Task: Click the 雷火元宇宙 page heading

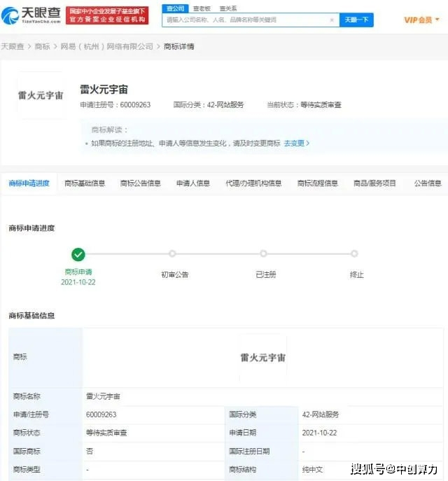Action: coord(104,89)
